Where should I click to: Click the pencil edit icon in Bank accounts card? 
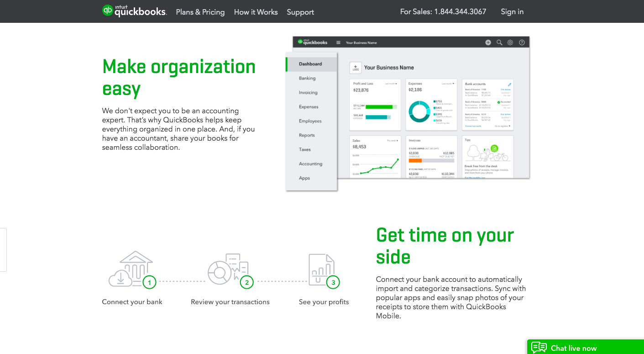pos(509,84)
